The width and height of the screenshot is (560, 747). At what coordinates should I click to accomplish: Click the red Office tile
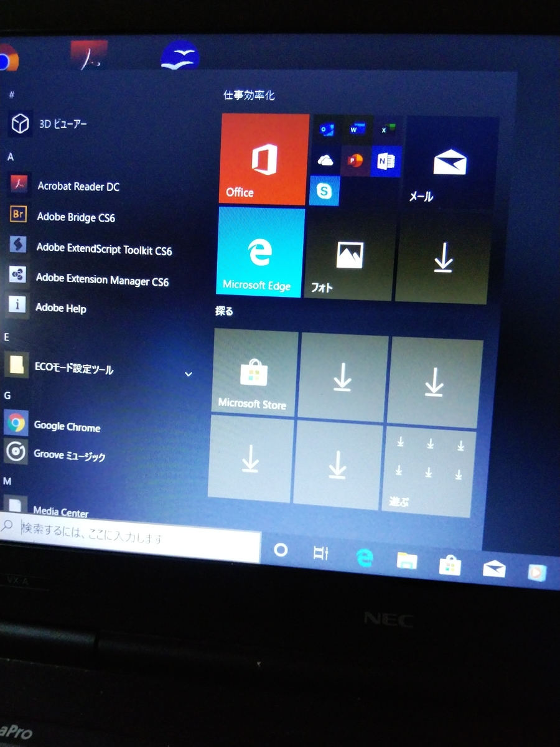click(x=264, y=159)
